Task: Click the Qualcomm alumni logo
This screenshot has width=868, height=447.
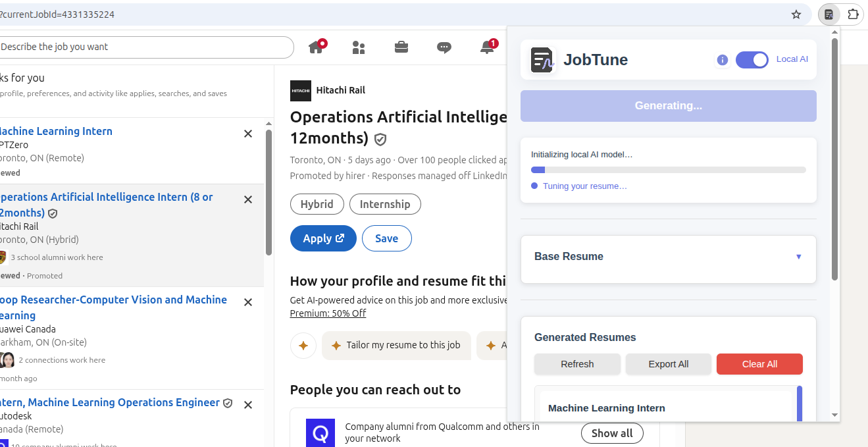Action: tap(320, 433)
